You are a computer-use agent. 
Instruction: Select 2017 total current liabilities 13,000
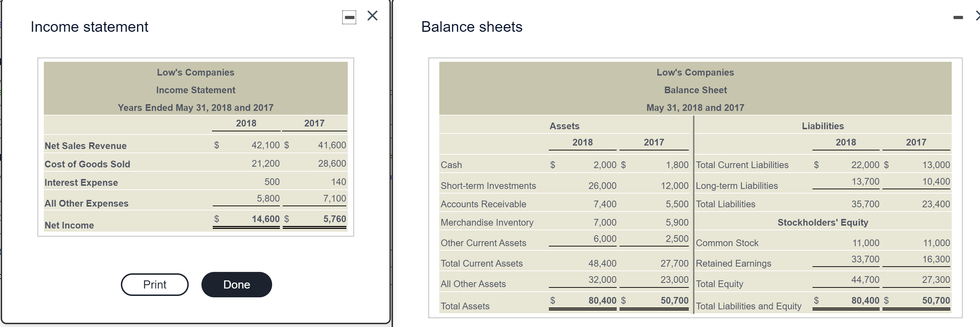click(x=936, y=165)
